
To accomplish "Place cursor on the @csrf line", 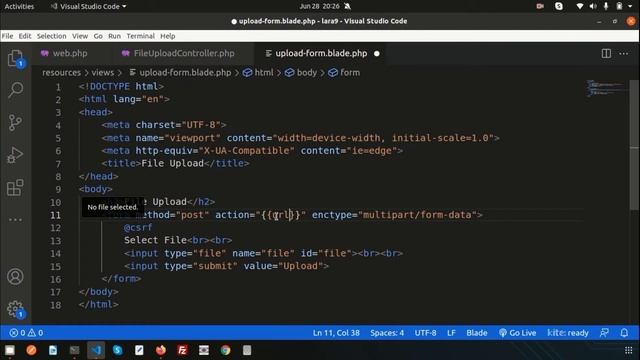I will point(138,227).
